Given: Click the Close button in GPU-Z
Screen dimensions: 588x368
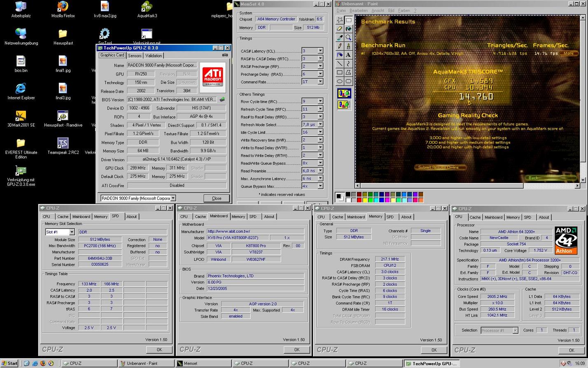Looking at the screenshot, I should coord(217,198).
